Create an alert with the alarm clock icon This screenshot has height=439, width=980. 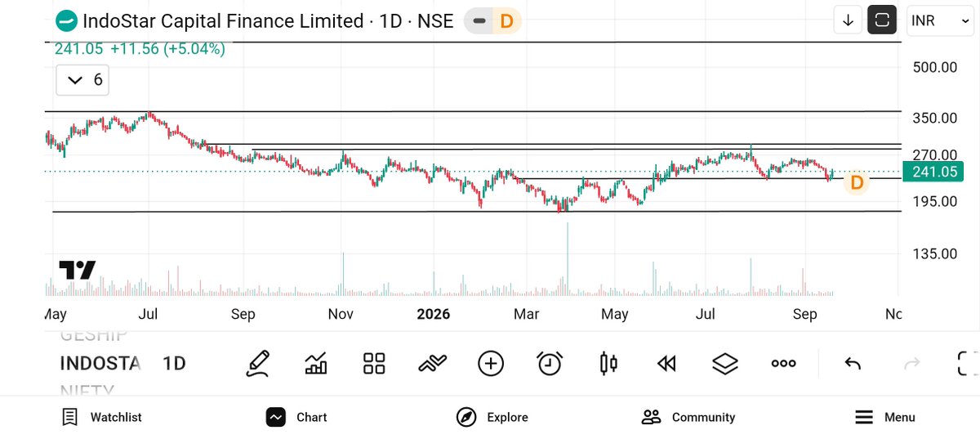(x=550, y=363)
